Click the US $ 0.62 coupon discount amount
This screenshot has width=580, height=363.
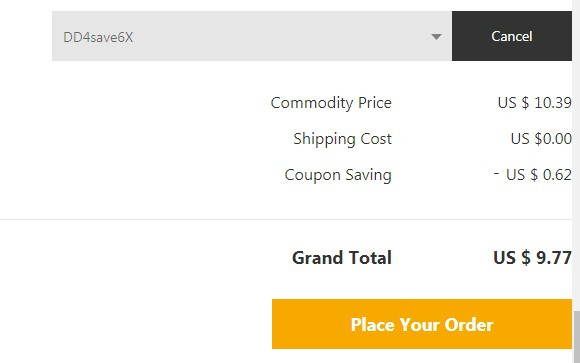coord(539,175)
